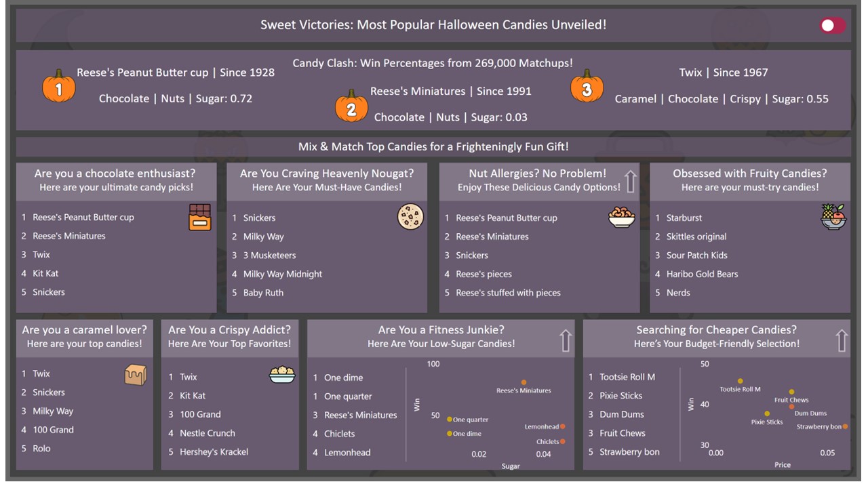The width and height of the screenshot is (868, 488).
Task: Click the number 3 pumpkin icon
Action: tap(587, 86)
